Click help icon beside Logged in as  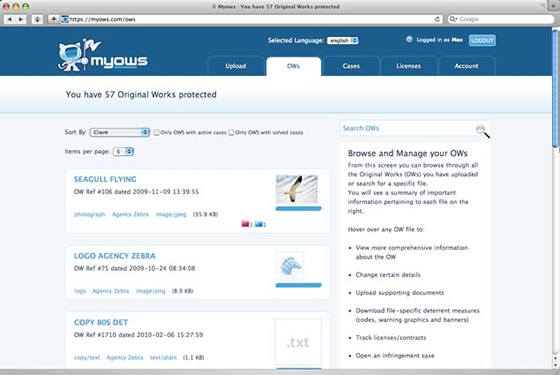[409, 39]
